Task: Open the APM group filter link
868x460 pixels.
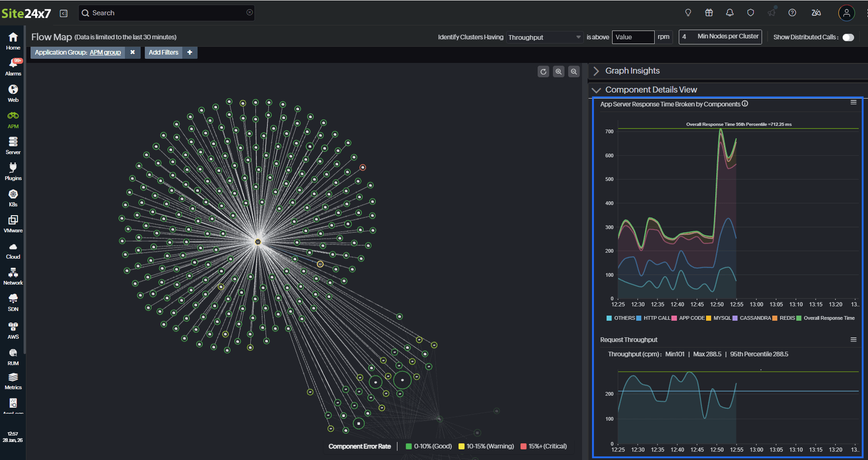Action: click(x=105, y=52)
